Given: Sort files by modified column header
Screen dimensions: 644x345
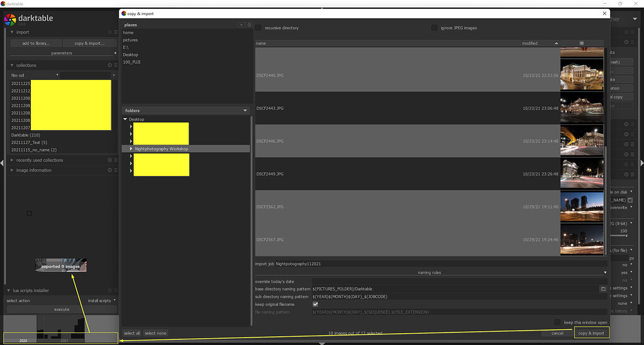Looking at the screenshot, I should coord(540,43).
